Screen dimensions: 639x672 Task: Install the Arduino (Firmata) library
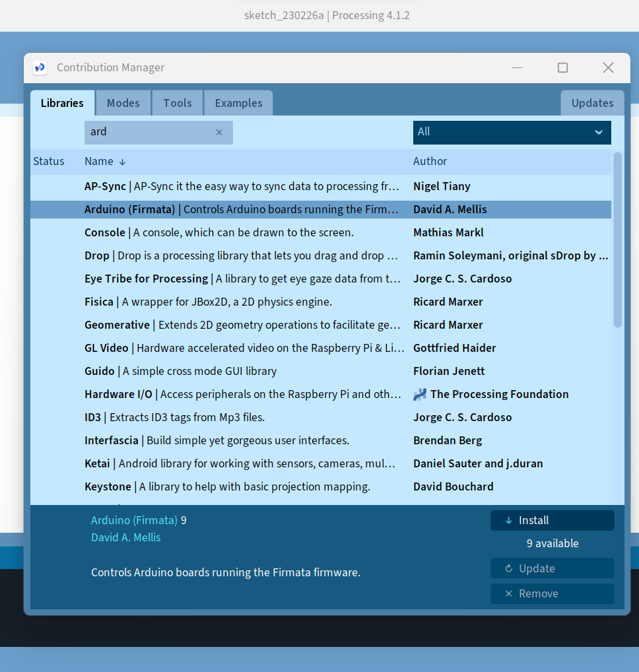(553, 520)
